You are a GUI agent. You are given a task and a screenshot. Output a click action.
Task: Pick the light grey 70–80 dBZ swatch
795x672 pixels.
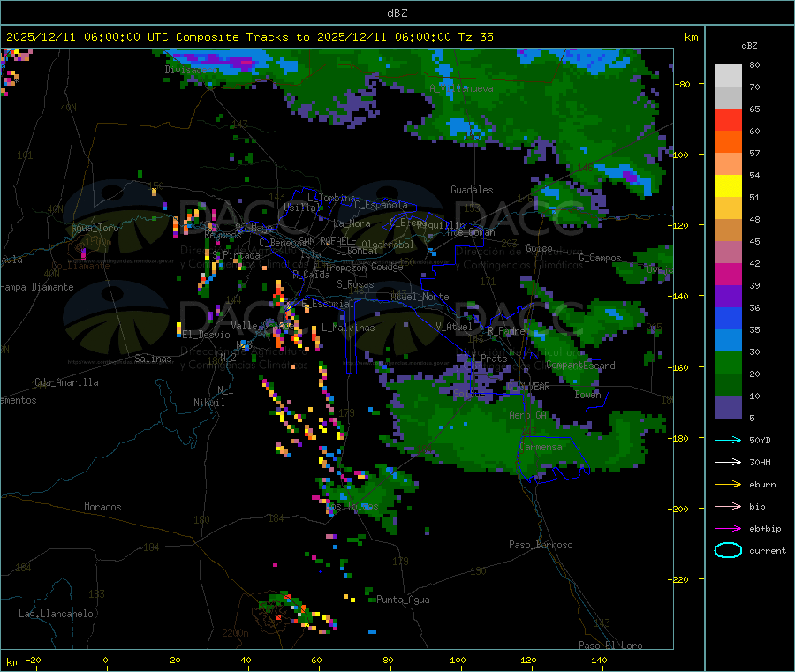coord(728,76)
